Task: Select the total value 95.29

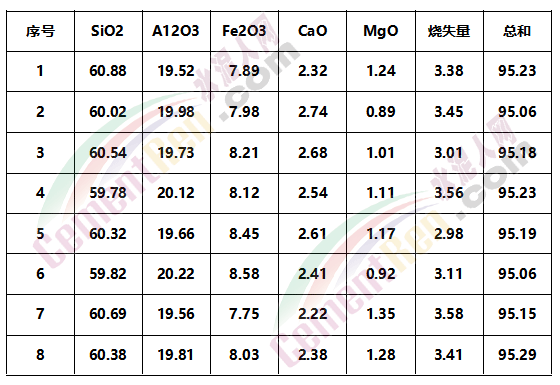Action: (517, 355)
